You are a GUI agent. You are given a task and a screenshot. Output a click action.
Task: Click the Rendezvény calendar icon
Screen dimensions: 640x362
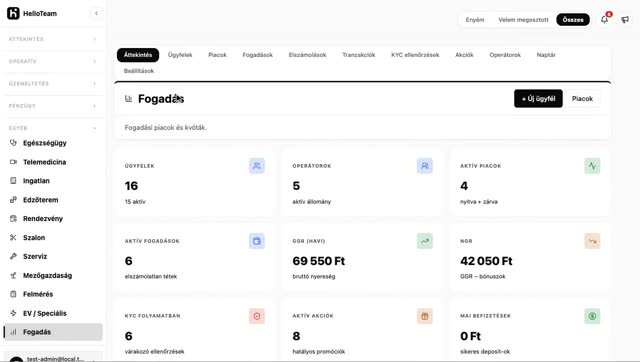pyautogui.click(x=13, y=218)
